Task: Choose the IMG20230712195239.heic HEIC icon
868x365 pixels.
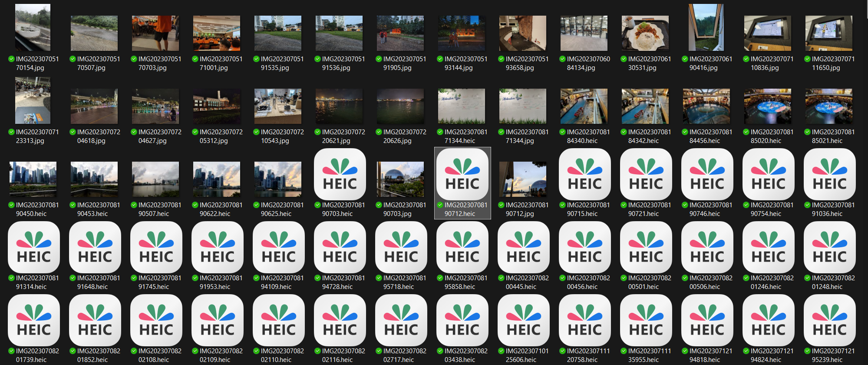Action: 829,321
